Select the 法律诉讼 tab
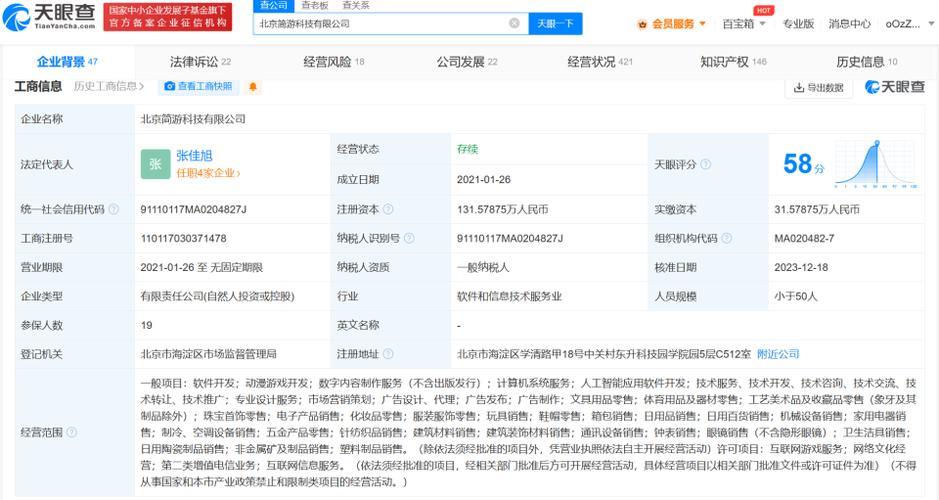The height and width of the screenshot is (500, 939). coord(200,62)
